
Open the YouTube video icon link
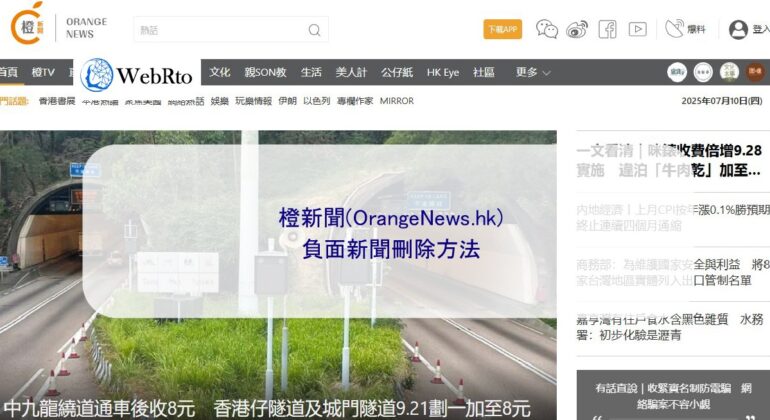pos(637,29)
